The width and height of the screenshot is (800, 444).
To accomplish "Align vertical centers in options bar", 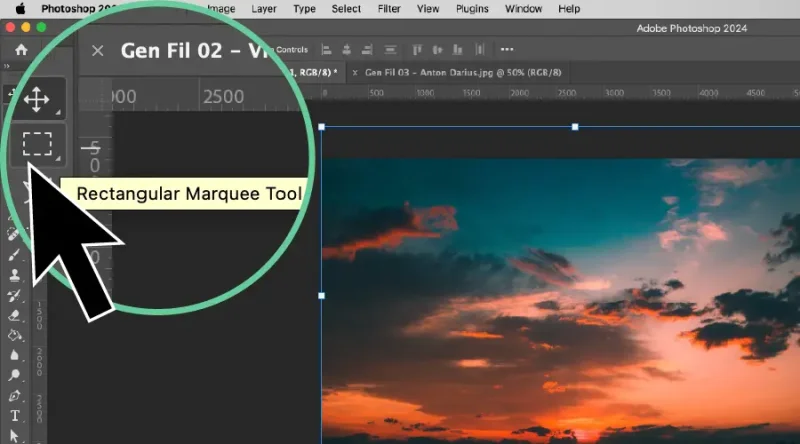I will (437, 50).
